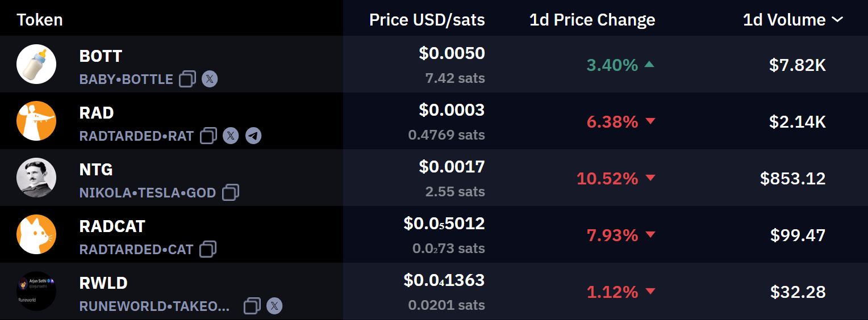The image size is (868, 320).
Task: Copy the NIKOLA•TESLA•GOD rune name
Action: 230,192
